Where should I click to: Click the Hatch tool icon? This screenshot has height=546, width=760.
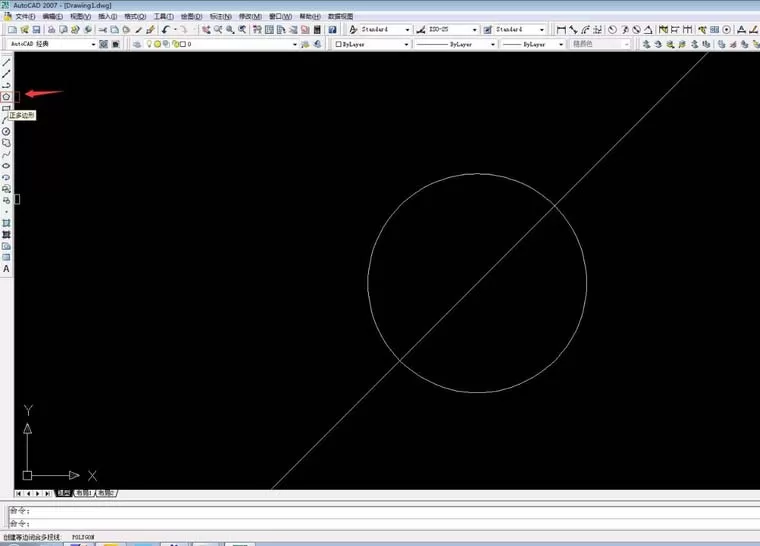[x=6, y=223]
